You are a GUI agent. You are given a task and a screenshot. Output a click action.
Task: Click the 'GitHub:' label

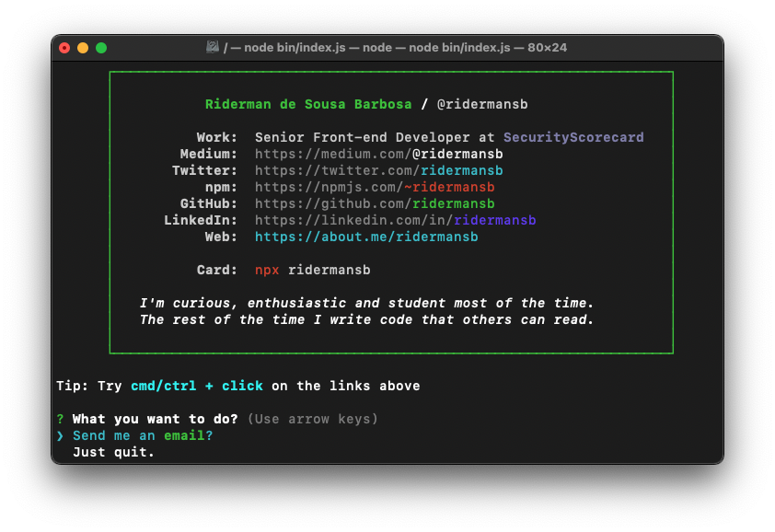209,203
